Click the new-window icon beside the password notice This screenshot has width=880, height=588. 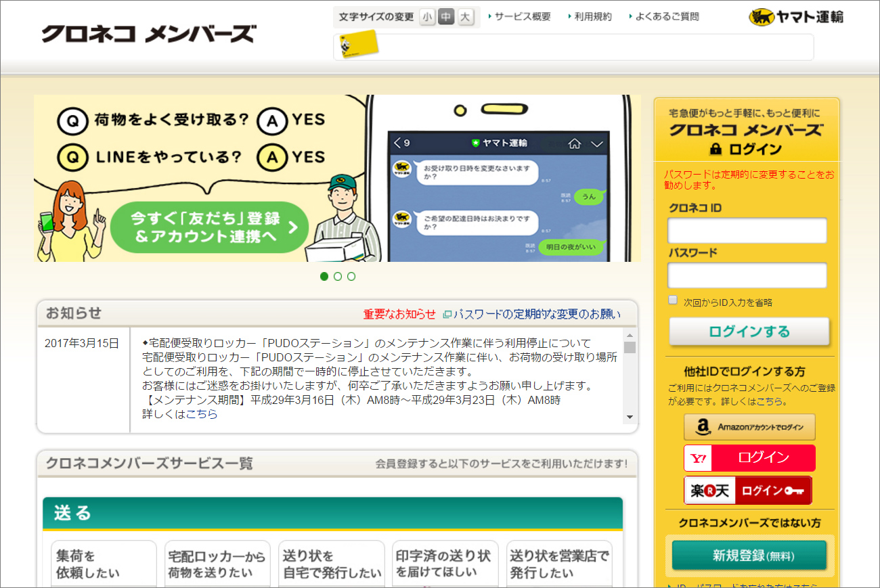447,315
